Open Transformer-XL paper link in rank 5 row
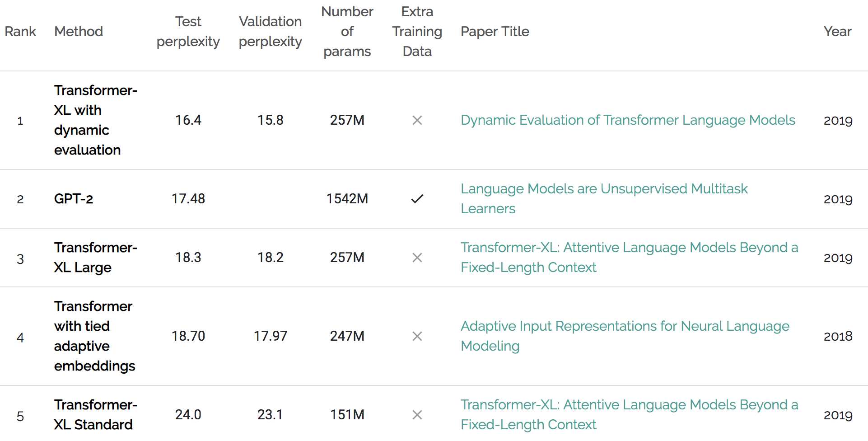868x441 pixels. pos(629,415)
